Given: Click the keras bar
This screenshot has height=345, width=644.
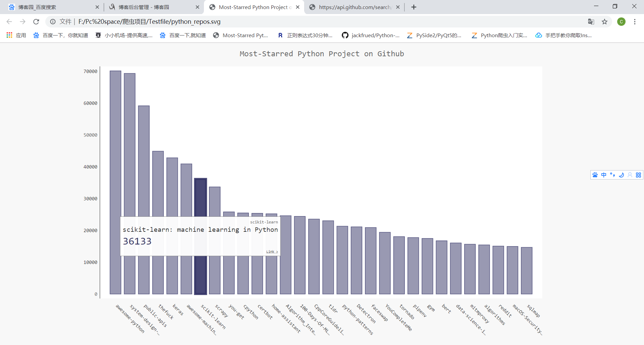Looking at the screenshot, I should click(172, 226).
